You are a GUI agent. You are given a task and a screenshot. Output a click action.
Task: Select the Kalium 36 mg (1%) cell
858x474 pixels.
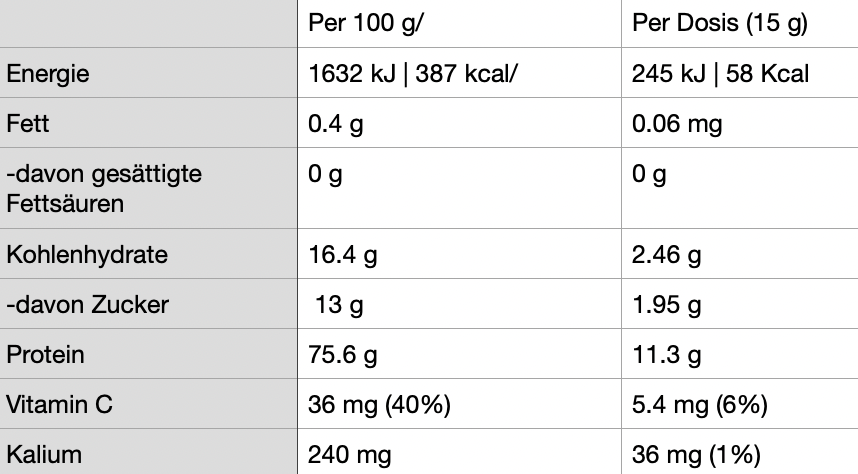tap(740, 452)
